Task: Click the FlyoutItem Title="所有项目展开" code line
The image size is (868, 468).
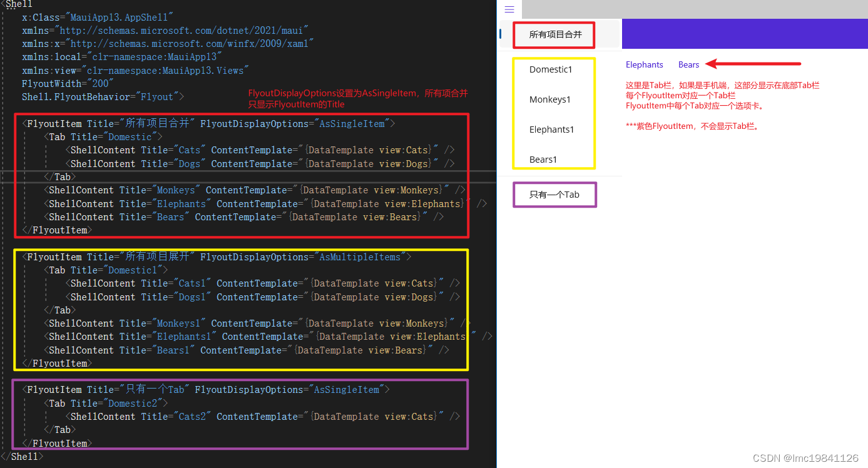Action: [217, 257]
